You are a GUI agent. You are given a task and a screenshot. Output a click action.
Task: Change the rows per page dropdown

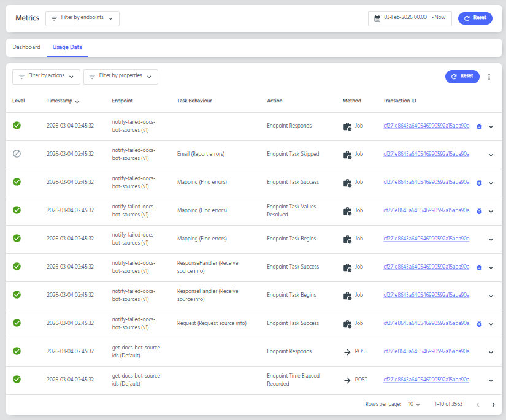414,405
